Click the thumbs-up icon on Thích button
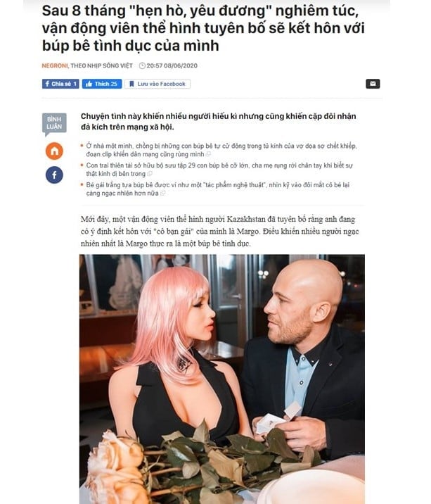 [x=89, y=84]
